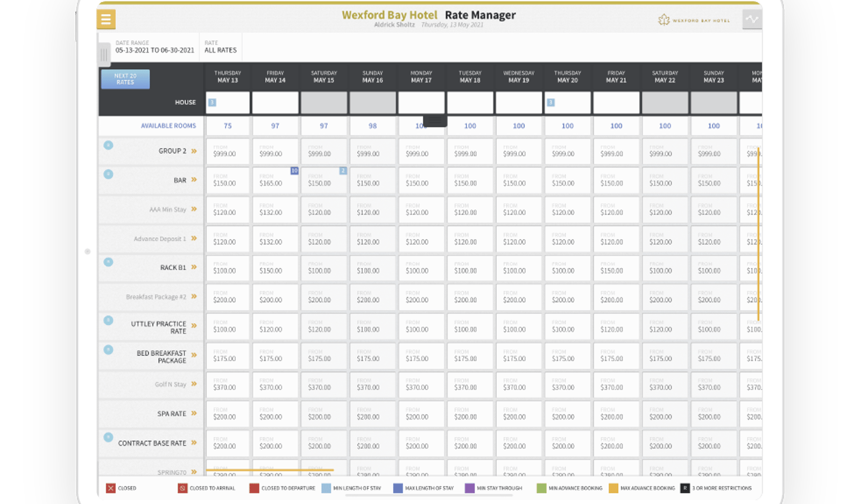
Task: Expand the Rack B1 row
Action: (x=194, y=267)
